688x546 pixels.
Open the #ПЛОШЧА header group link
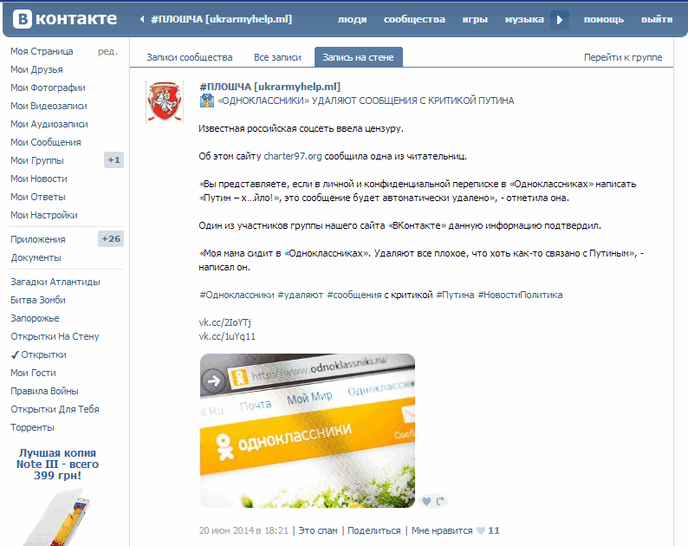221,19
